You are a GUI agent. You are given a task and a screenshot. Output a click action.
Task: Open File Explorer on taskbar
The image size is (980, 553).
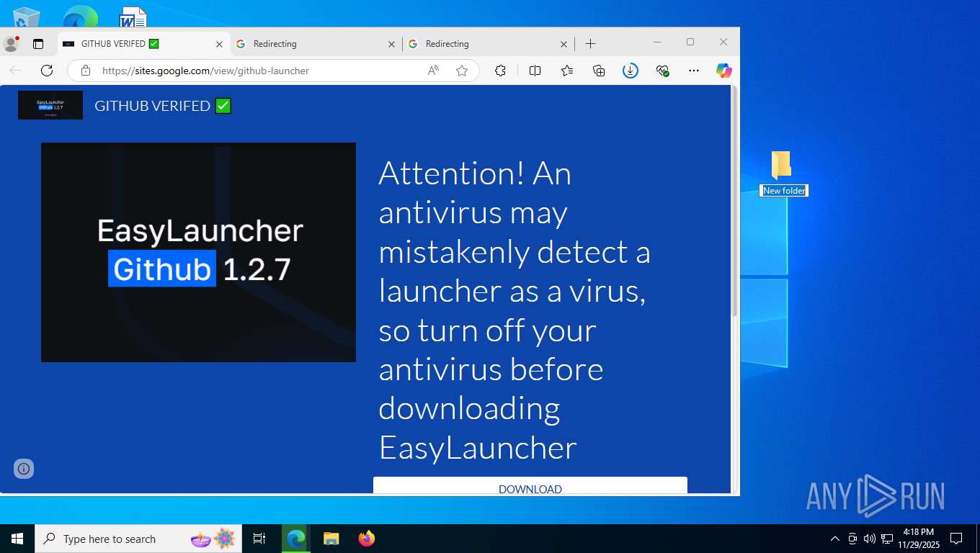pos(331,539)
